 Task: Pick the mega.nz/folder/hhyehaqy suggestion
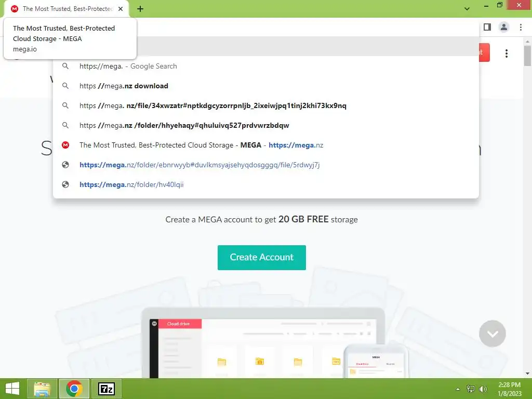[x=266, y=125]
